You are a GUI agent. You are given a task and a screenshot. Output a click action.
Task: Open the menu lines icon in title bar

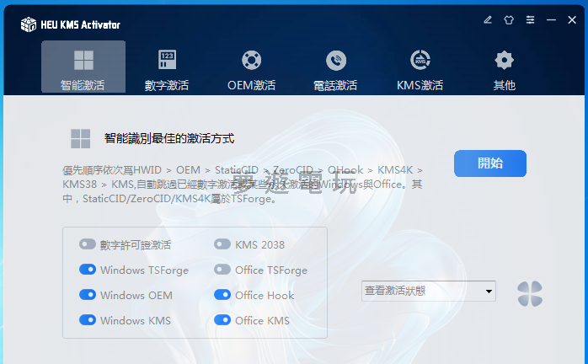[x=530, y=19]
